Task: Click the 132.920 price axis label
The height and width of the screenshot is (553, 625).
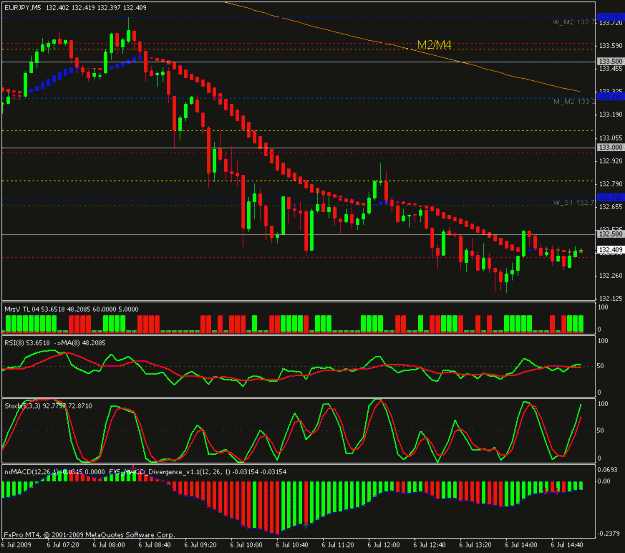Action: click(610, 161)
